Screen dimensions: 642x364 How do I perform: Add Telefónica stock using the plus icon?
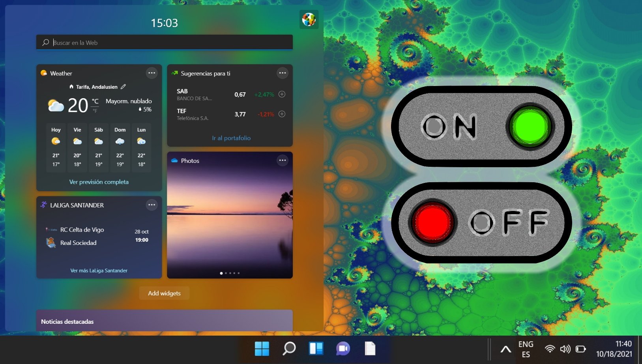(282, 114)
